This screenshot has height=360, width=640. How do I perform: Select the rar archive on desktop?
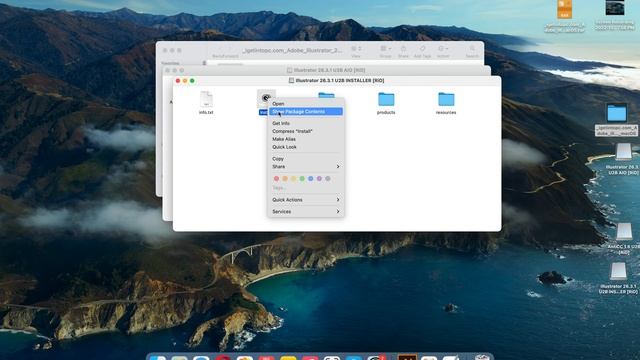564,9
